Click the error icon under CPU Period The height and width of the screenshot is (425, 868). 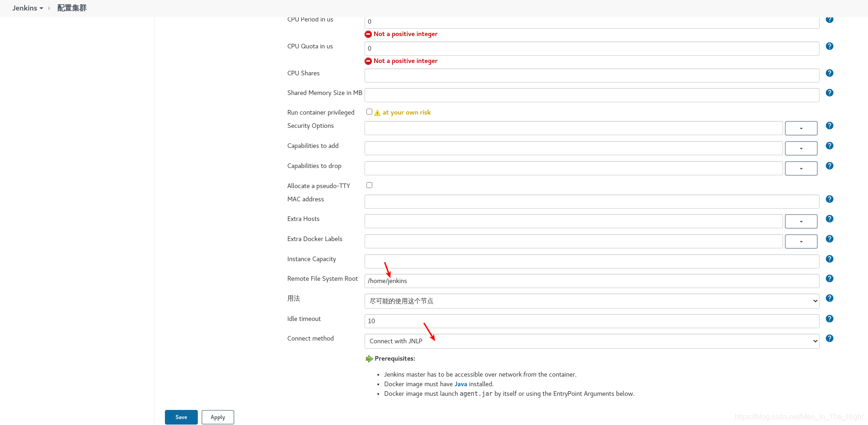[x=368, y=34]
